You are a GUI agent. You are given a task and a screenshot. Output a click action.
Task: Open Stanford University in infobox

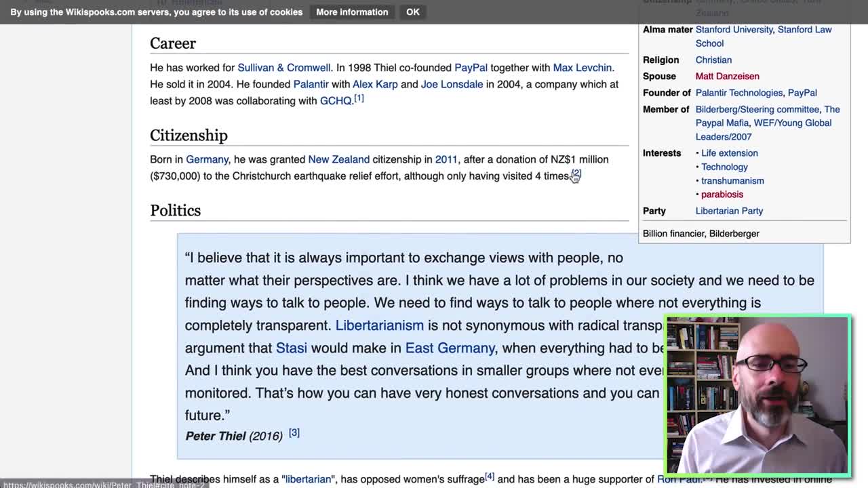(734, 30)
